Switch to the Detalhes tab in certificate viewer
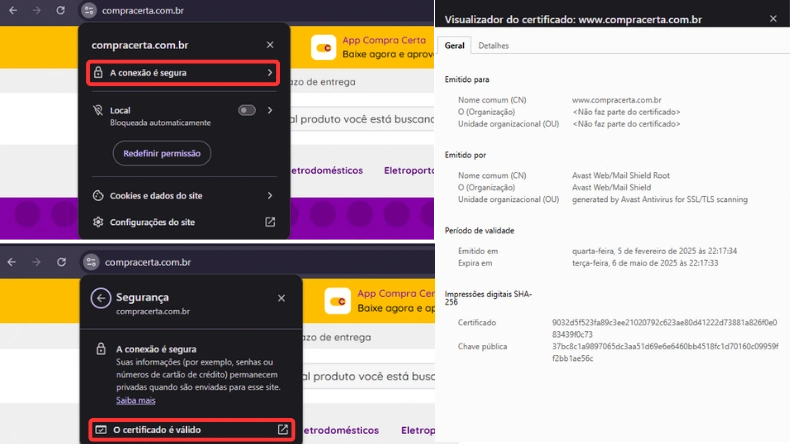The width and height of the screenshot is (790, 444). coord(493,46)
